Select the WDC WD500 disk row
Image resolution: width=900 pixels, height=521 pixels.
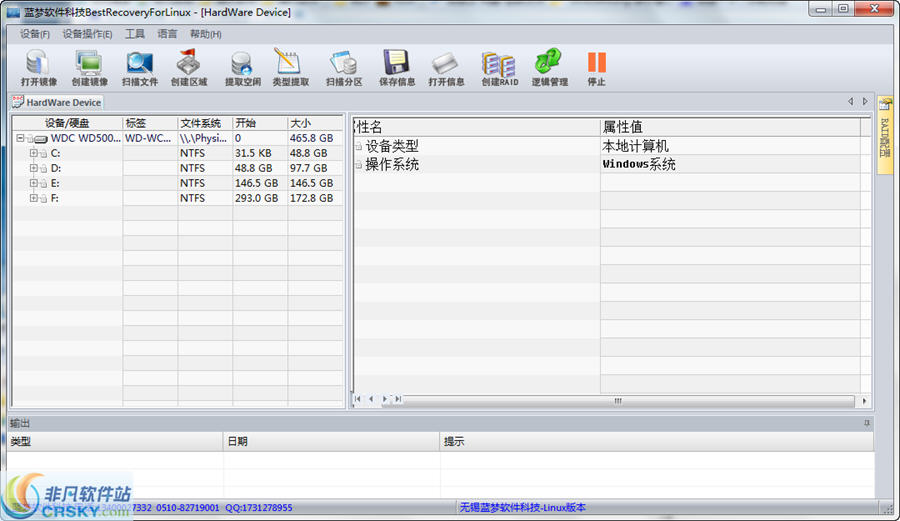178,138
